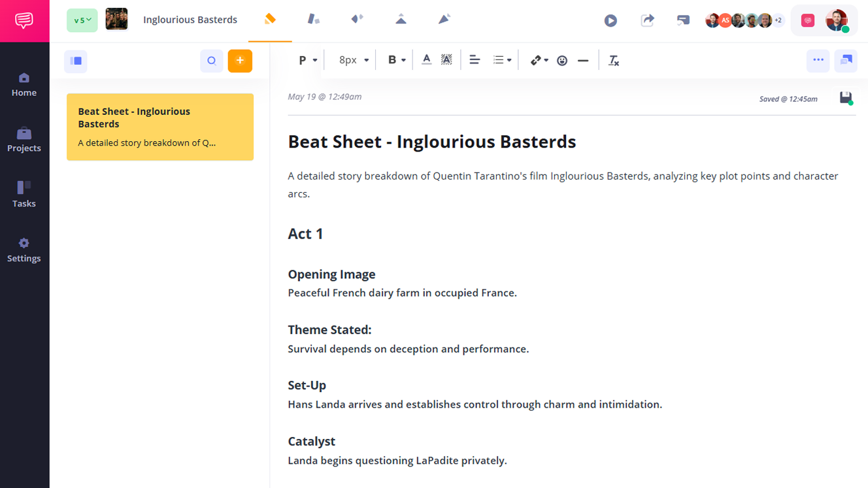This screenshot has width=868, height=488.
Task: Pick a text color with the A icon
Action: point(426,60)
